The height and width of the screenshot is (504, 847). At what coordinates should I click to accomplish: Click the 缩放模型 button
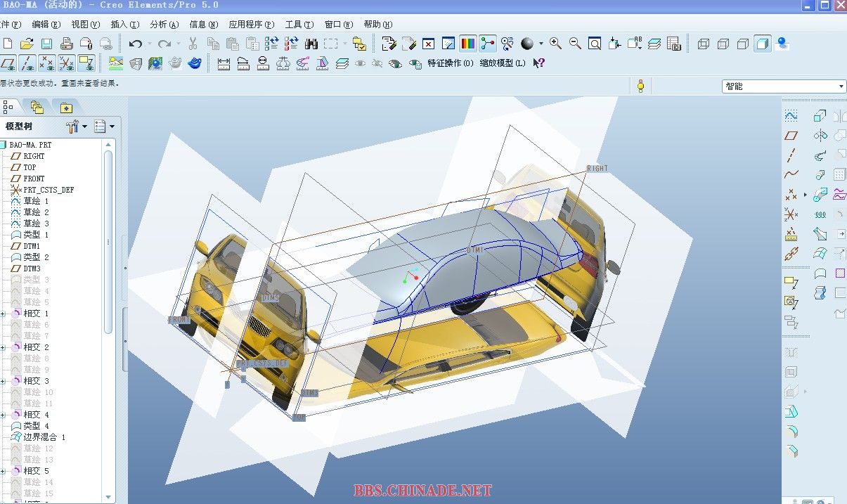click(x=503, y=63)
